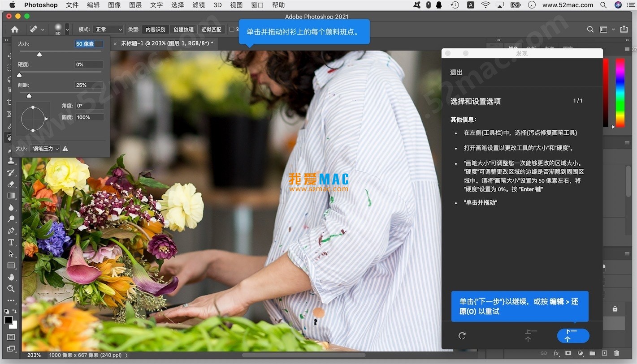Open the color panel hamburger menu
The image size is (637, 364).
tap(627, 49)
